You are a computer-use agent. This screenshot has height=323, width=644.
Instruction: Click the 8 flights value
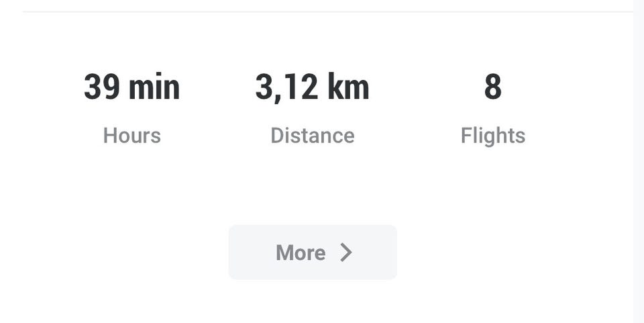492,88
